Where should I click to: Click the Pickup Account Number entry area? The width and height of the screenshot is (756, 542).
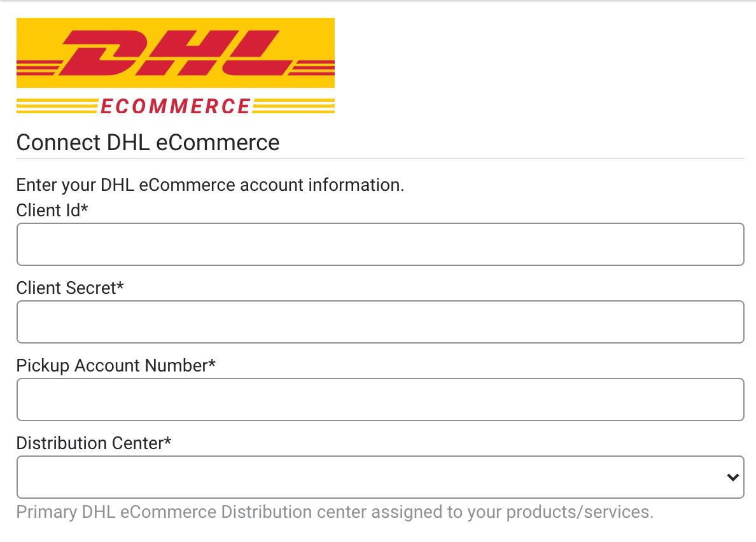coord(380,399)
